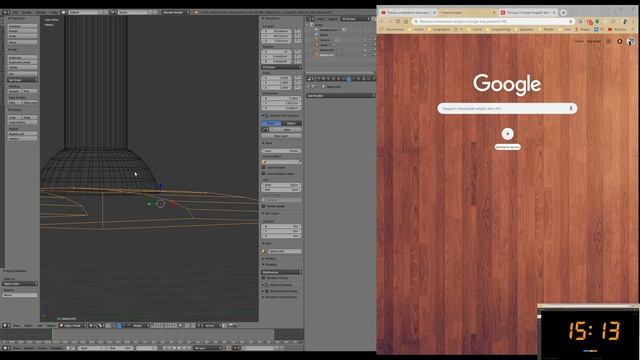Open the XYZ Euler rotation mode dropdown
This screenshot has width=640, height=360.
(x=281, y=67)
